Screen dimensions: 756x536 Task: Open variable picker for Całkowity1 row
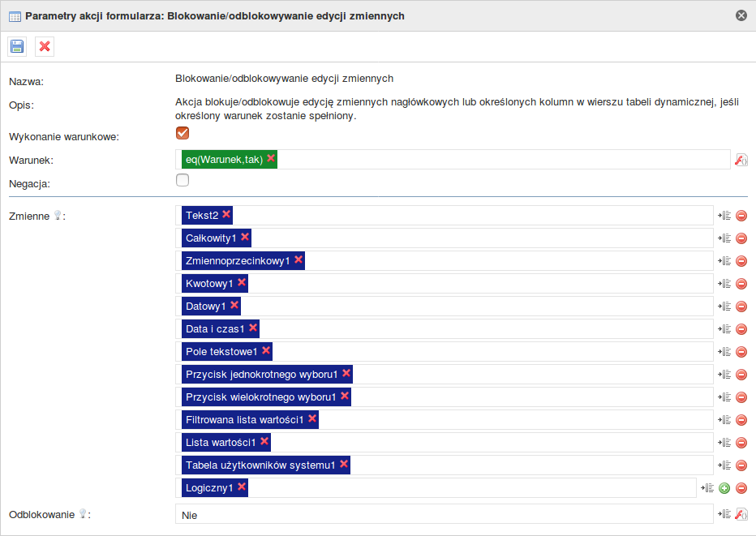point(724,238)
